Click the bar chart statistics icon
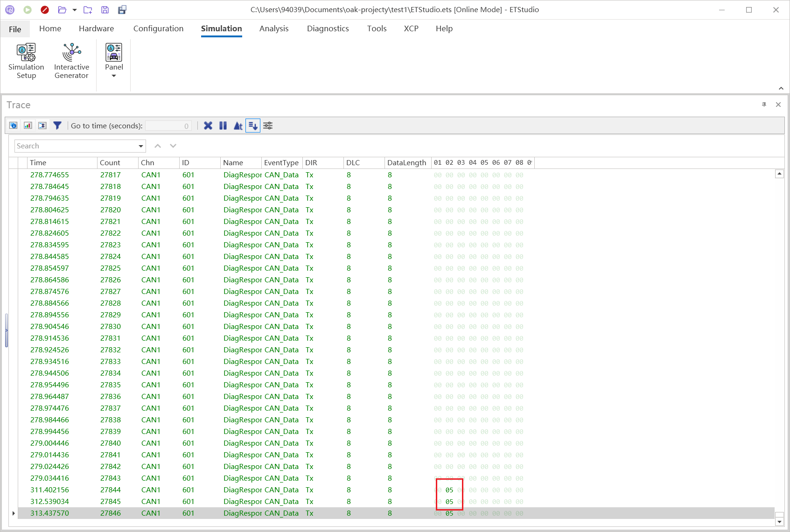790x532 pixels. point(28,126)
